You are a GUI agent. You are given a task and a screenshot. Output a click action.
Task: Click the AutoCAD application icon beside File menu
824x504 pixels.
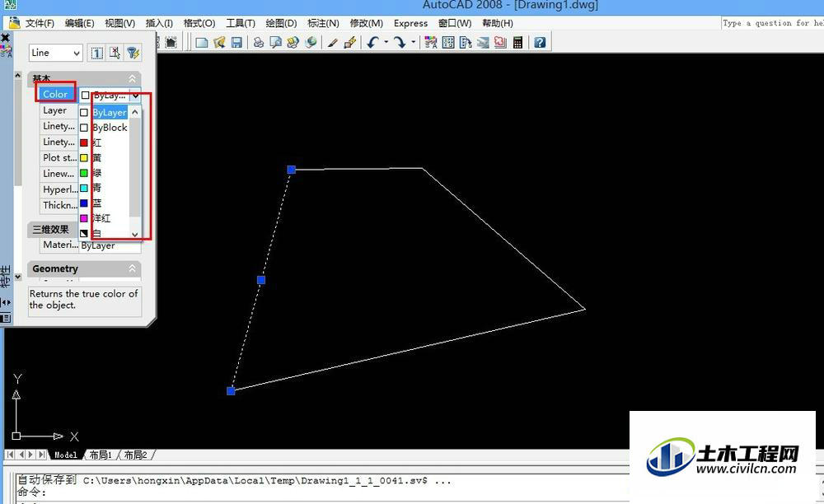point(14,22)
